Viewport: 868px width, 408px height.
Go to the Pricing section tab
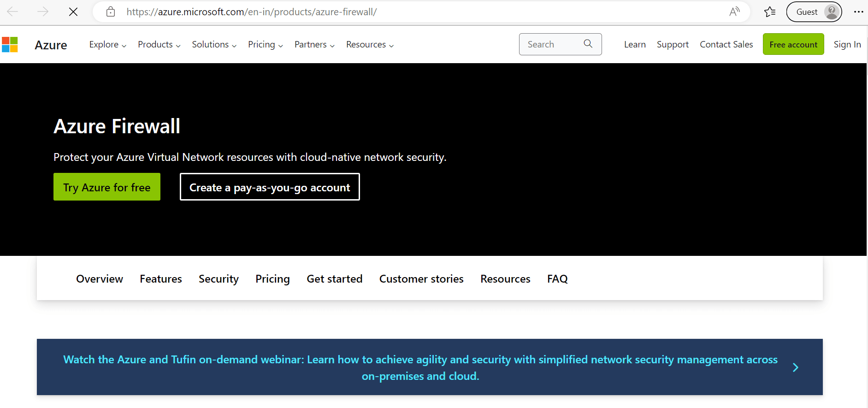click(272, 279)
